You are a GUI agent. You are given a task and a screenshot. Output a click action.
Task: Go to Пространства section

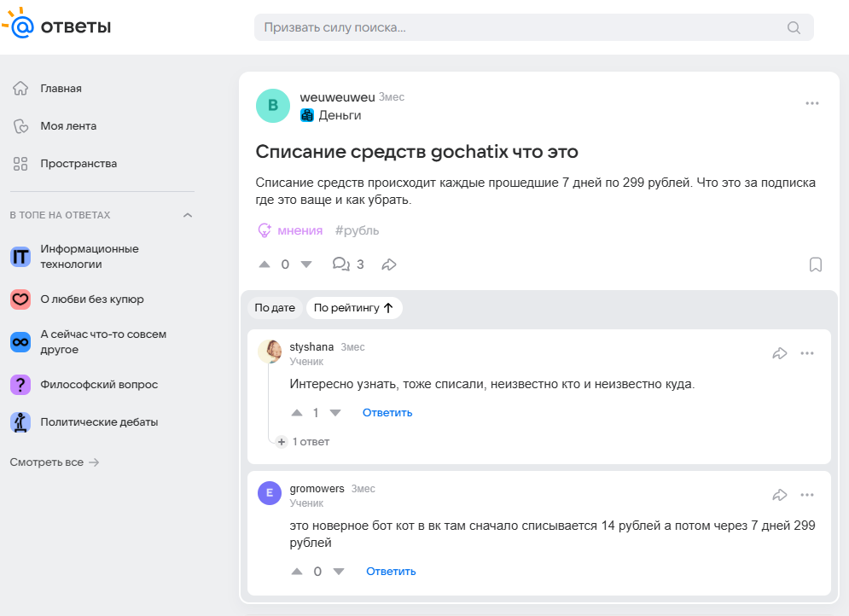[x=79, y=164]
